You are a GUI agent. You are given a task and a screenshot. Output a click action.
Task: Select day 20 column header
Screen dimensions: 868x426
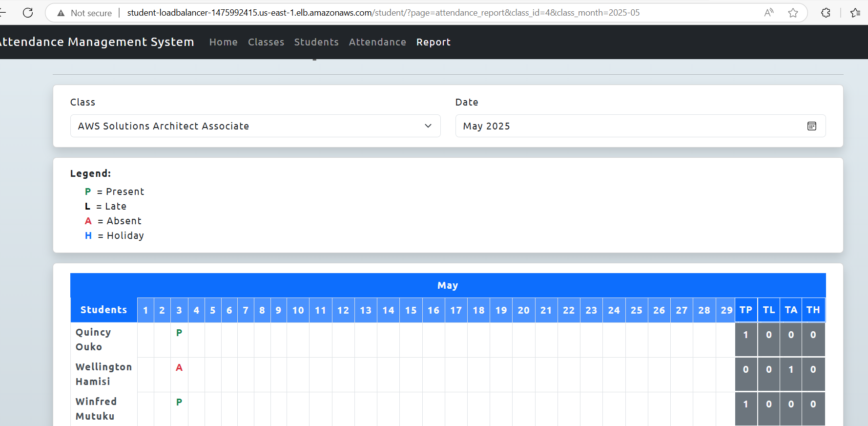click(524, 310)
